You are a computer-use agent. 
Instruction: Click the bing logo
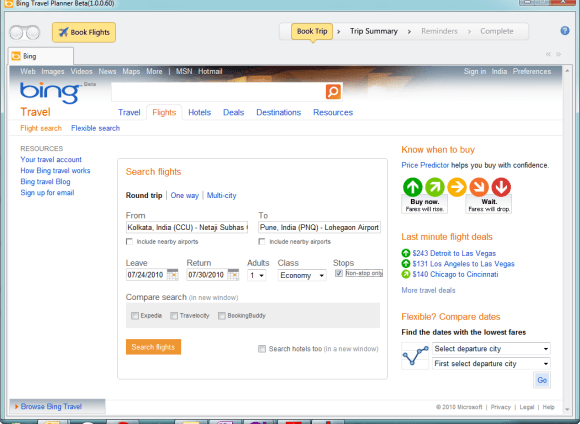click(x=50, y=92)
